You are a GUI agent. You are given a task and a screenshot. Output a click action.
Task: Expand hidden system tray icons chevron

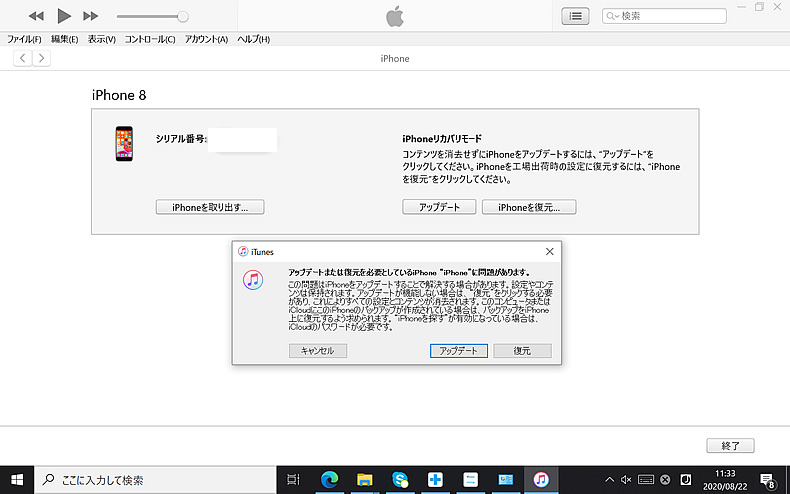(x=609, y=480)
